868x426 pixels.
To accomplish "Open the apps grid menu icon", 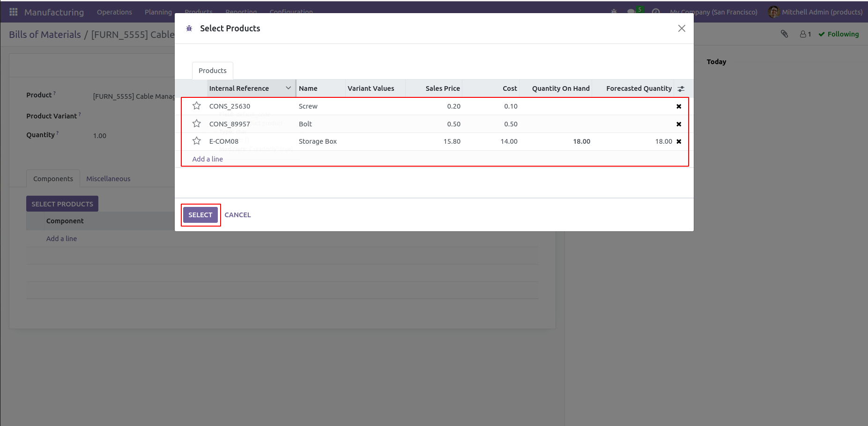I will coord(14,12).
